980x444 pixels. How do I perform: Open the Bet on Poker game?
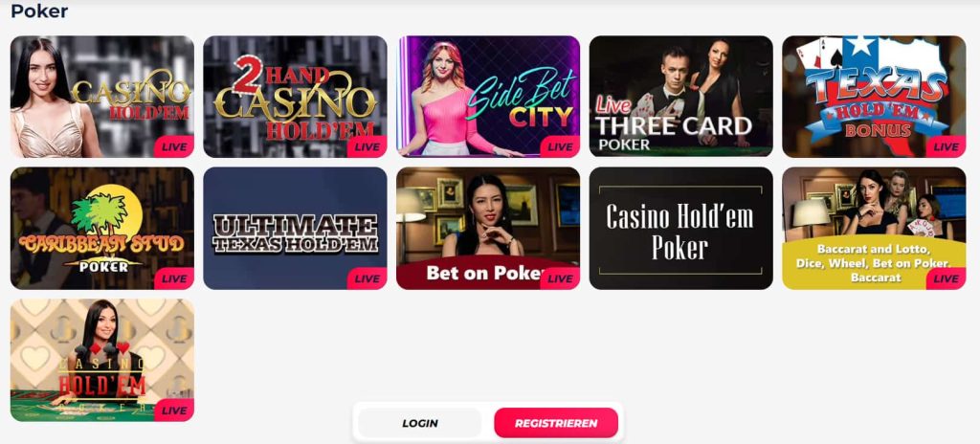[x=488, y=229]
